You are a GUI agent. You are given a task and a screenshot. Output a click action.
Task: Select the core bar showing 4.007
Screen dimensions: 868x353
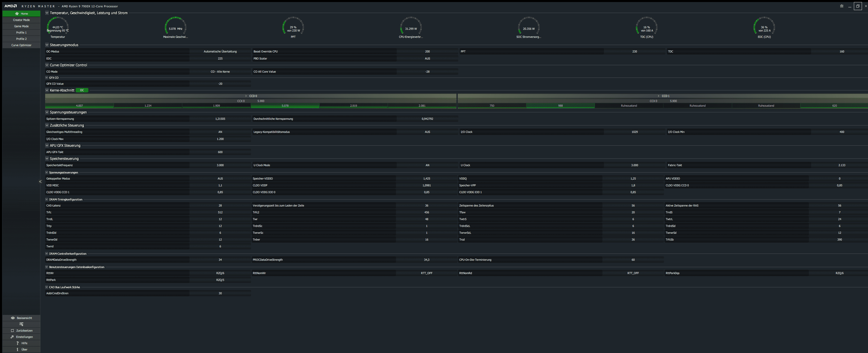[x=79, y=106]
